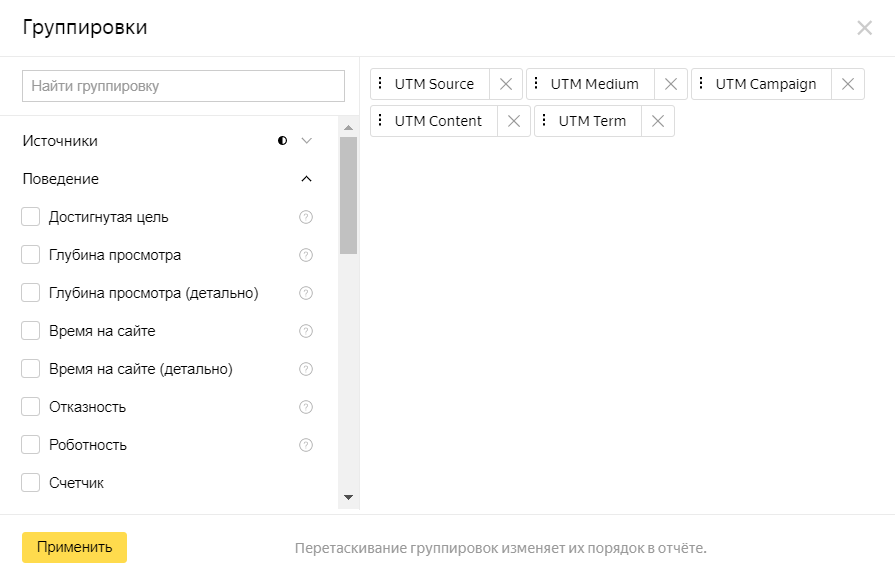
Task: Remove the UTM Source grouping chip
Action: [x=506, y=84]
